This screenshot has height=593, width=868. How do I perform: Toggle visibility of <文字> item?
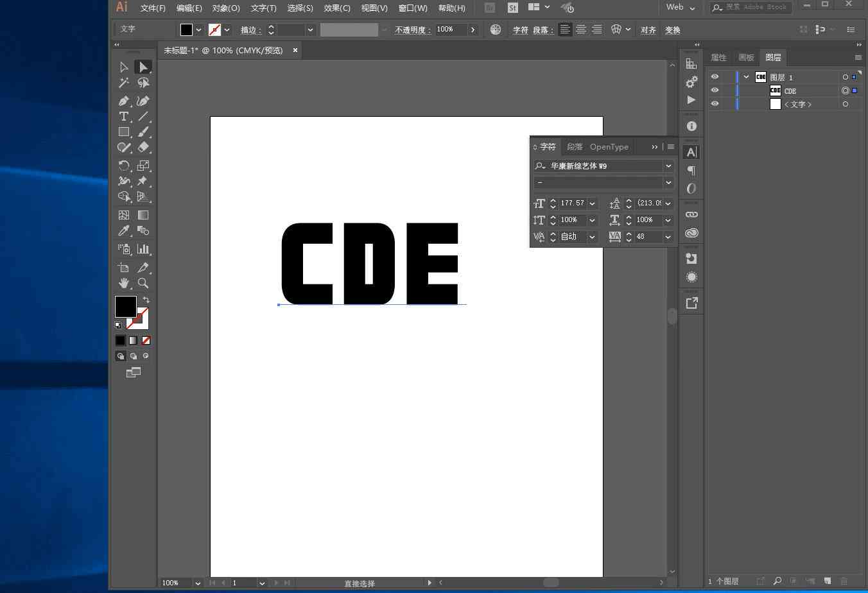(715, 104)
